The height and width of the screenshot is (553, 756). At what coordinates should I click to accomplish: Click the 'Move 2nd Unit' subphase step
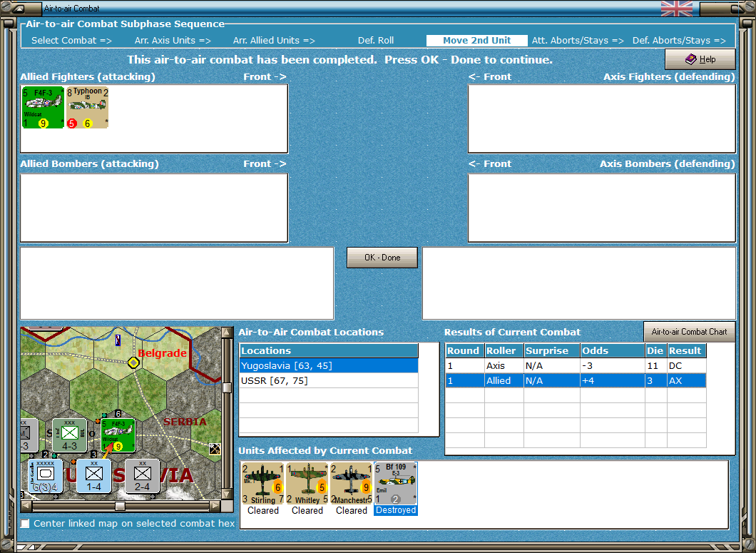[x=477, y=41]
